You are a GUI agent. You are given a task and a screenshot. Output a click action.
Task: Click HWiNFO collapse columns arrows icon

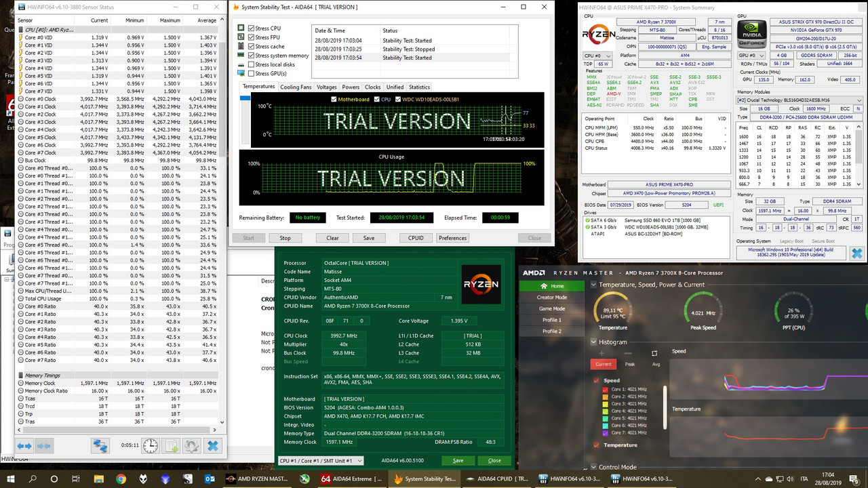click(x=44, y=445)
